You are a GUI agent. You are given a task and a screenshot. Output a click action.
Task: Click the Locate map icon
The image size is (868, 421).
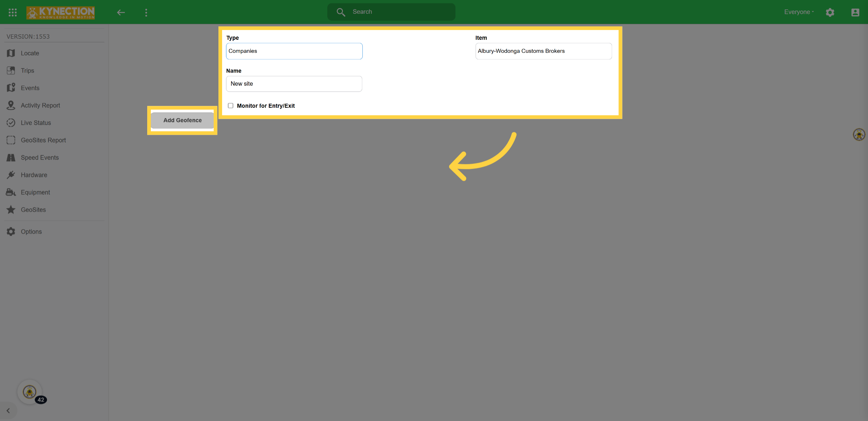(11, 53)
